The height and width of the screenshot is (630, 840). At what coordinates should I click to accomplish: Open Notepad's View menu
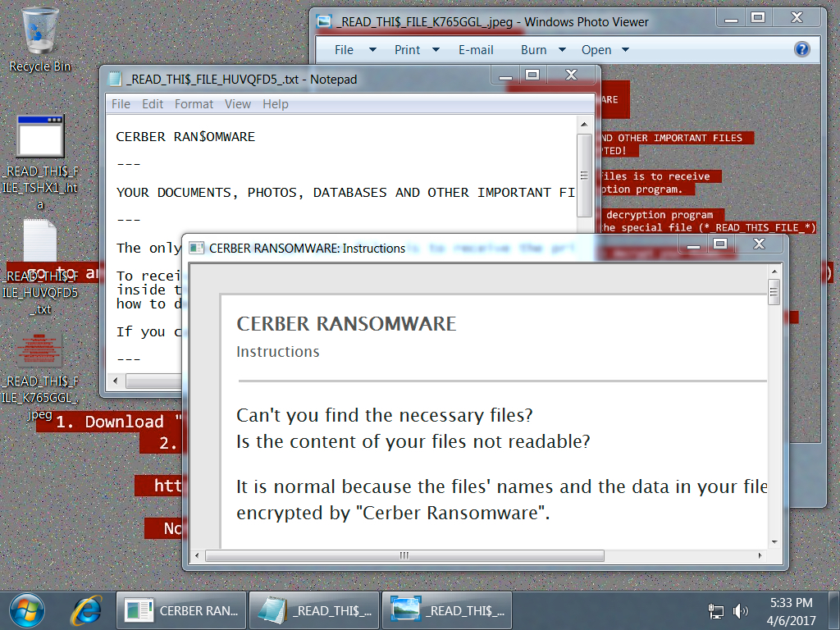point(238,104)
